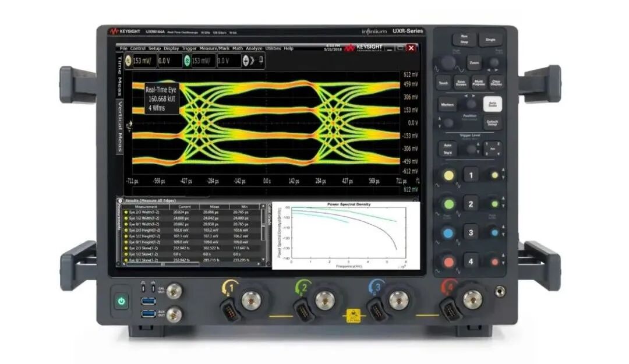
Task: Open the Setup menu
Action: tap(154, 48)
